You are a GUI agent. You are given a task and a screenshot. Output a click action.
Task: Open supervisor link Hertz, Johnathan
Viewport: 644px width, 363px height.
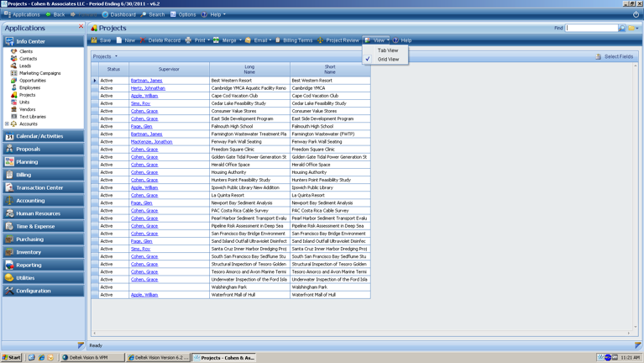148,88
